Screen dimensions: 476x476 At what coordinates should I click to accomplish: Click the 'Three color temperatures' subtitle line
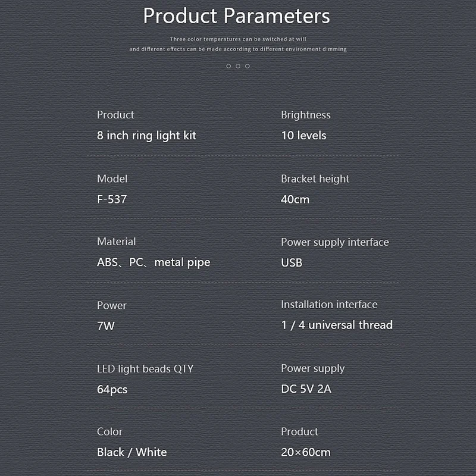[x=238, y=39]
